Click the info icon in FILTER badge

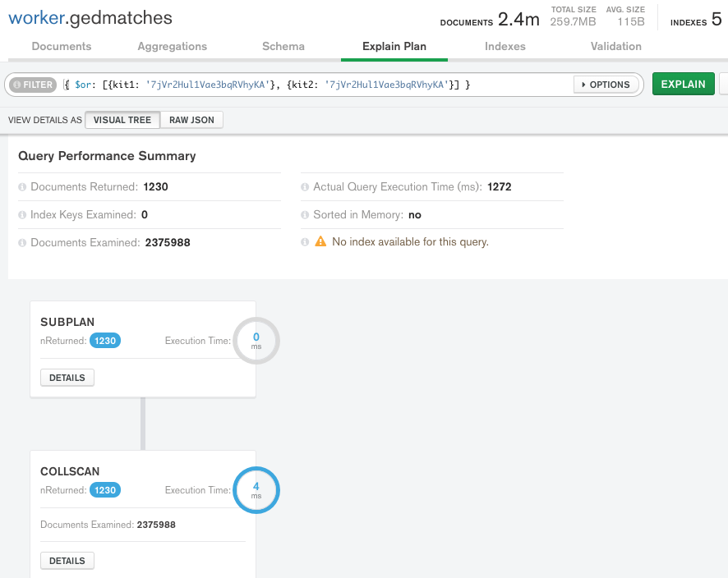point(17,85)
